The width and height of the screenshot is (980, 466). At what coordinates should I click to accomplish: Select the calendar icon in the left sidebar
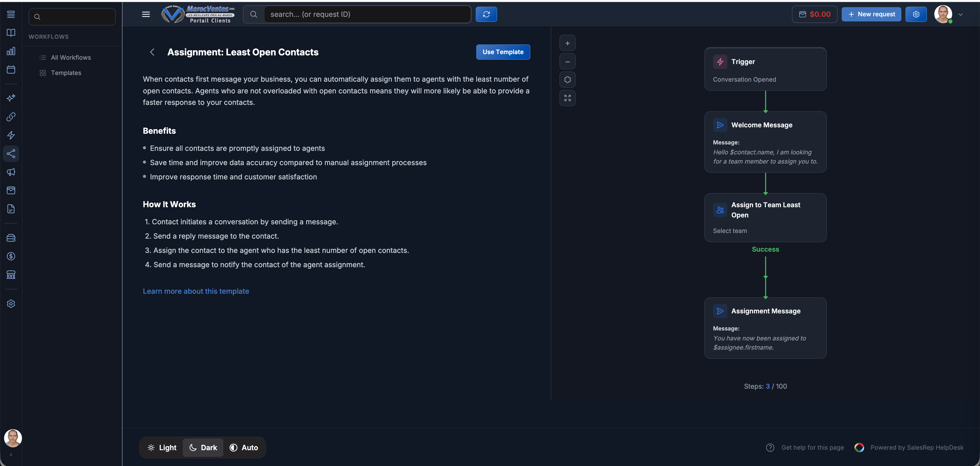pos(11,70)
